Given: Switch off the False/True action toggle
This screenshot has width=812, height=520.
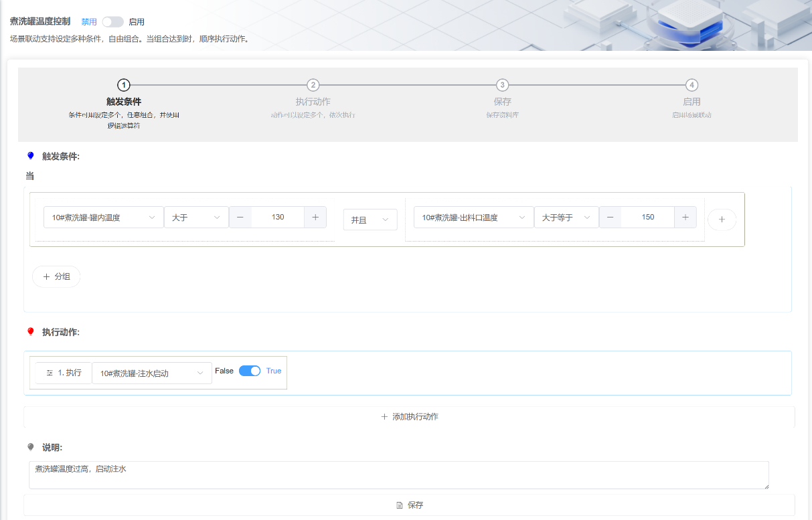Looking at the screenshot, I should (x=250, y=371).
